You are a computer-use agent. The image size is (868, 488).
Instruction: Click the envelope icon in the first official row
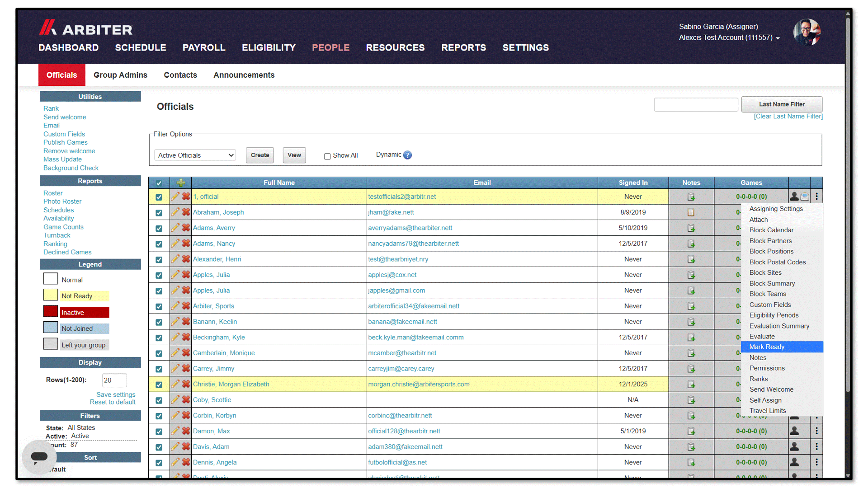[x=805, y=197]
